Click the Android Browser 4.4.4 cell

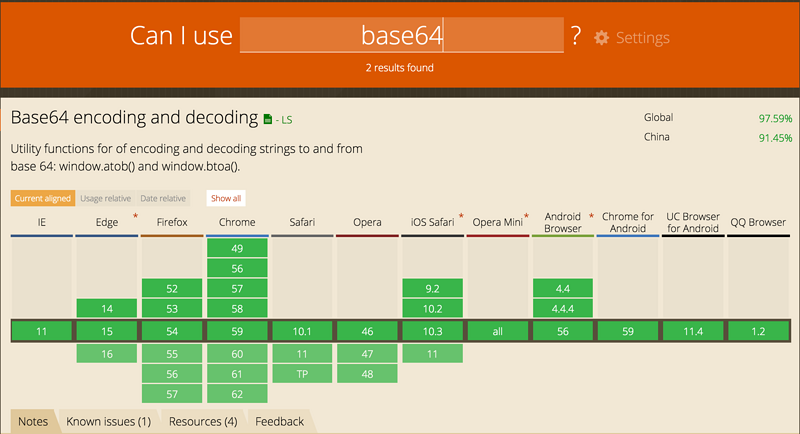pyautogui.click(x=563, y=309)
